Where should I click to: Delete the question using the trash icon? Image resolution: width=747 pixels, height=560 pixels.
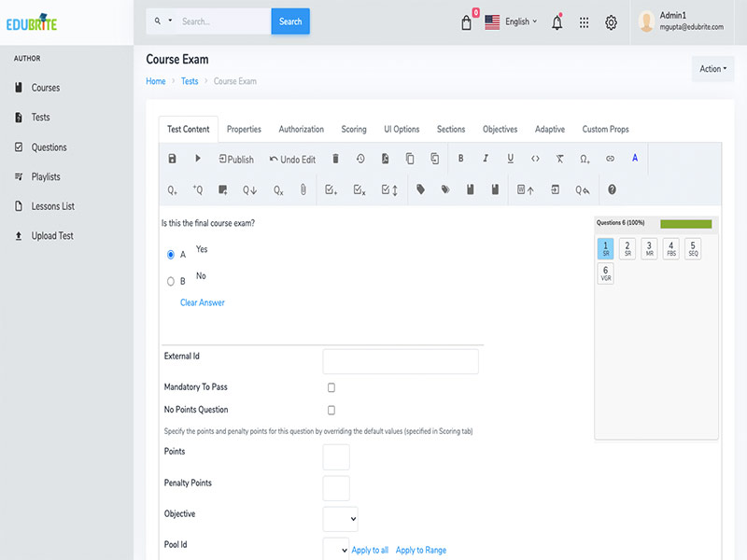tap(335, 158)
